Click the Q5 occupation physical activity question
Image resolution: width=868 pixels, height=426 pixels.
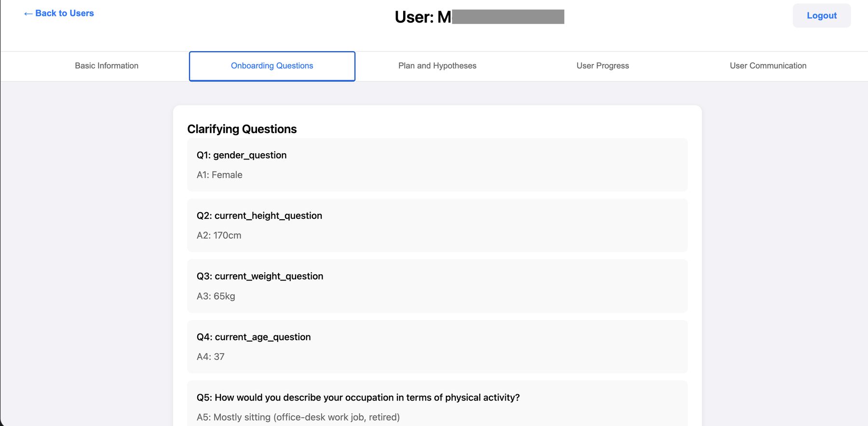[x=358, y=398]
